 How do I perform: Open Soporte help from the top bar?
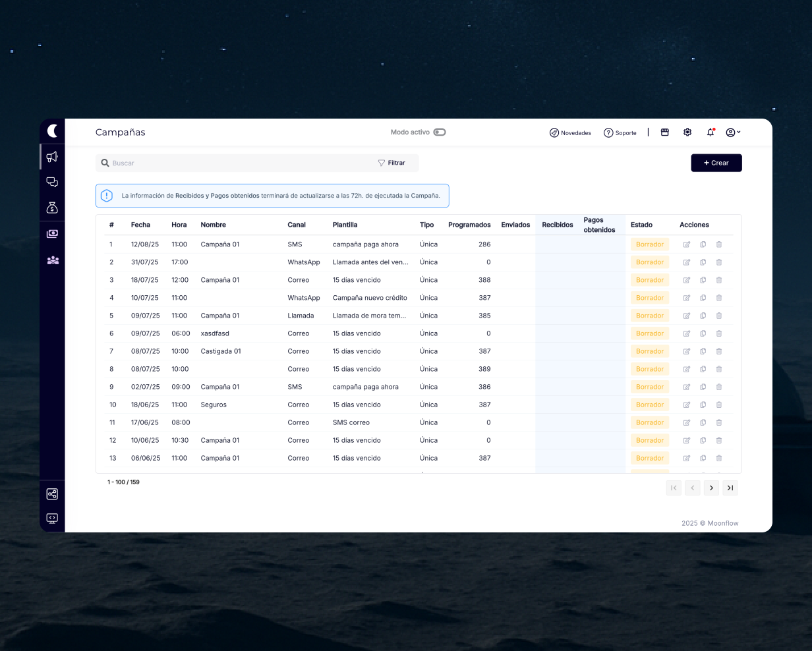(620, 132)
